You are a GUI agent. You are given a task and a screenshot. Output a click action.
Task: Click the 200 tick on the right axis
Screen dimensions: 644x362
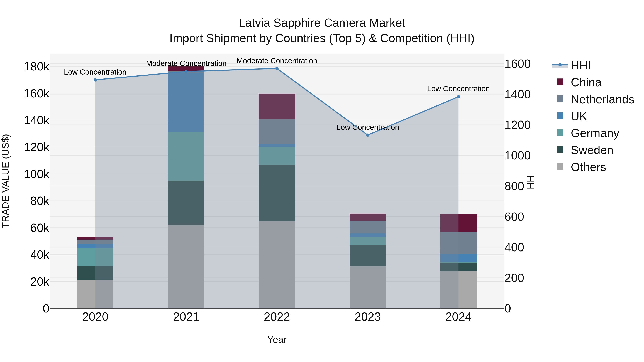[514, 278]
